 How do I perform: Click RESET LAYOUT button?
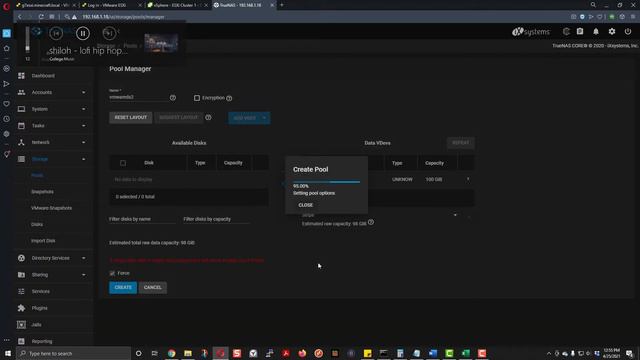131,118
